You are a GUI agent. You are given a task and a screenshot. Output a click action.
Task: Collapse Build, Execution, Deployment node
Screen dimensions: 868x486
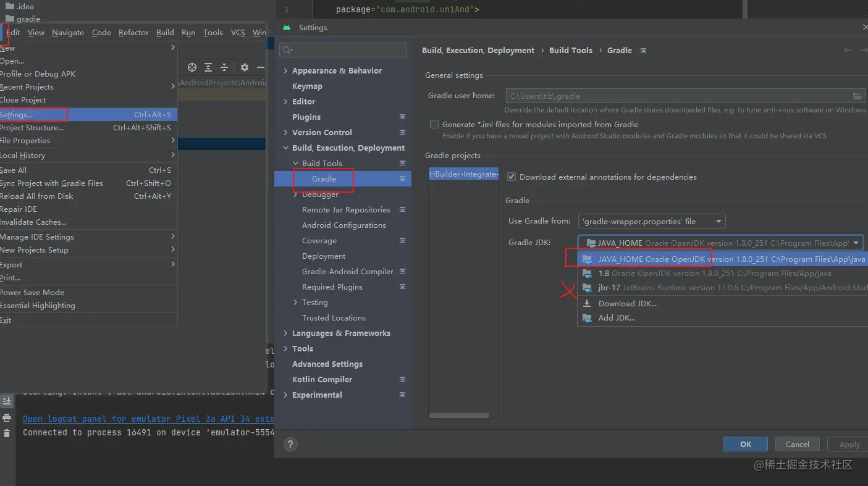click(285, 148)
